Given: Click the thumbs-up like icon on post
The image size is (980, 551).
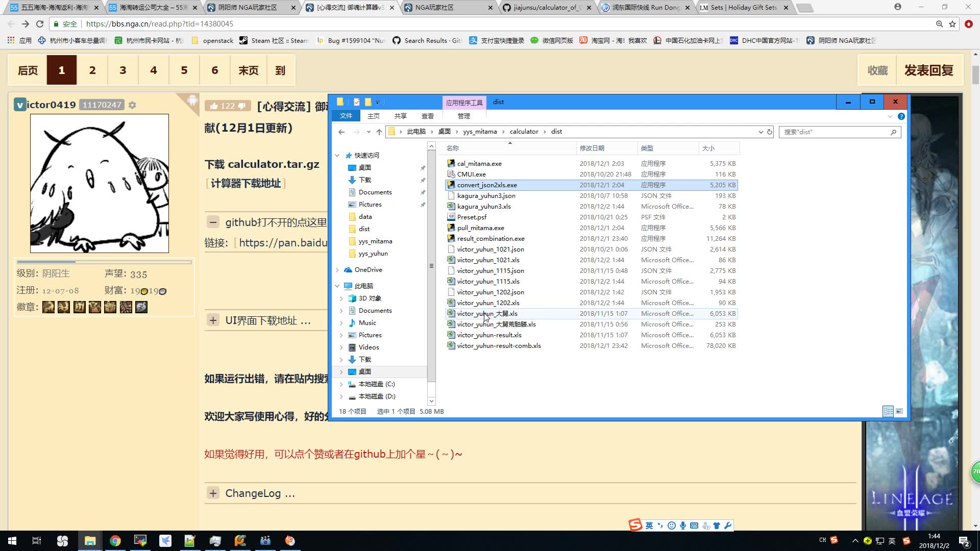Looking at the screenshot, I should [214, 106].
